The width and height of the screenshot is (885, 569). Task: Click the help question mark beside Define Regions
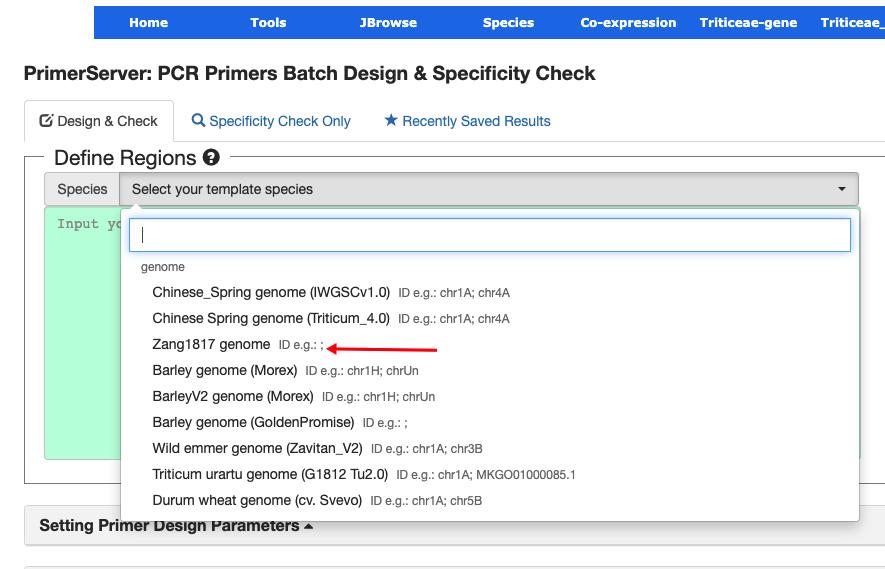point(211,158)
